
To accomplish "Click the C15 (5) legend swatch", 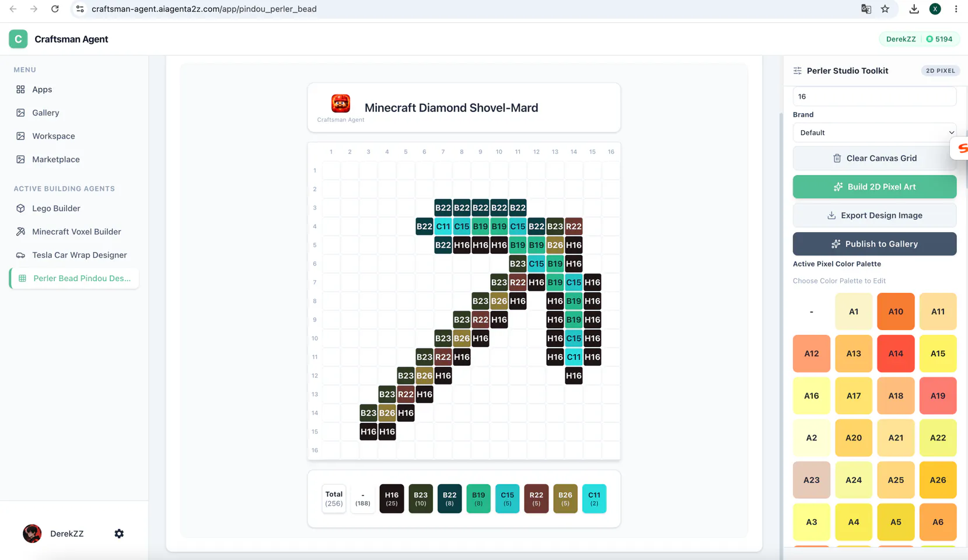I will point(508,499).
